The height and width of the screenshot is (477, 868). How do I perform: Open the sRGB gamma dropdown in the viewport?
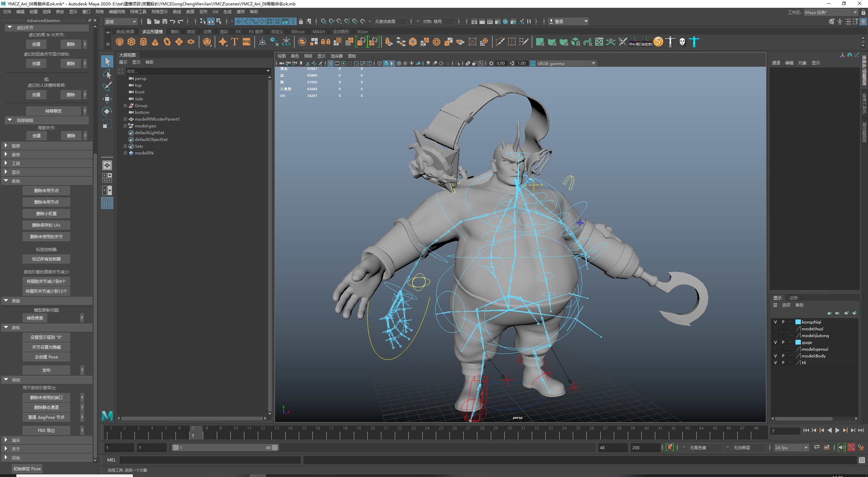click(593, 63)
